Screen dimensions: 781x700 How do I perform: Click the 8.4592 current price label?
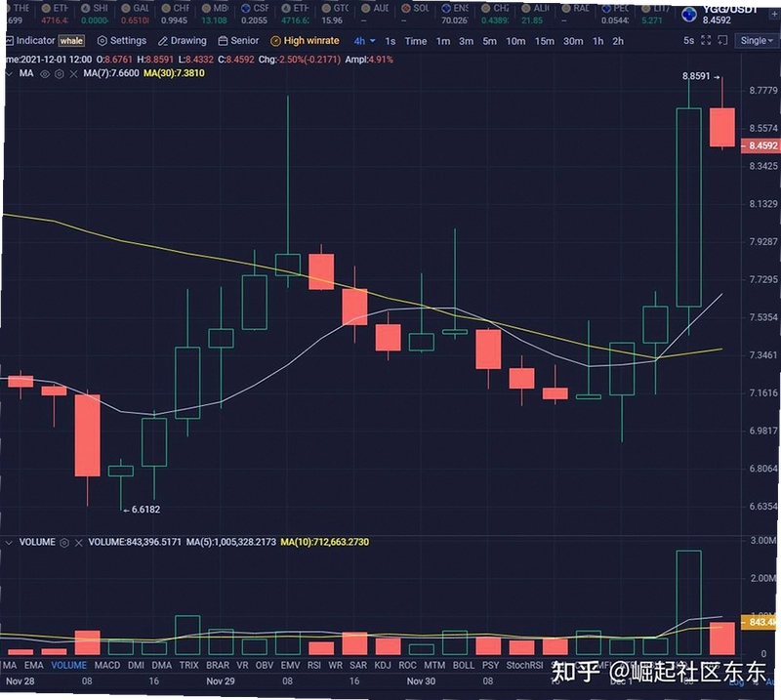tap(761, 145)
